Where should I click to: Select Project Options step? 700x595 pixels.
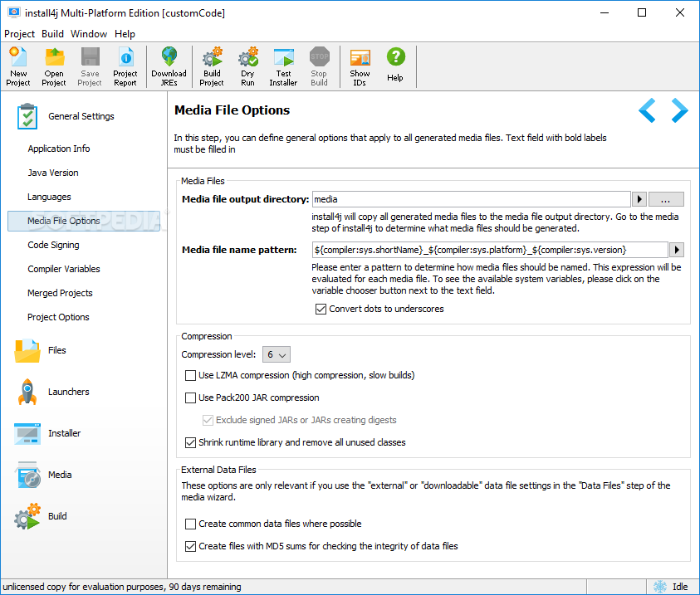[58, 318]
